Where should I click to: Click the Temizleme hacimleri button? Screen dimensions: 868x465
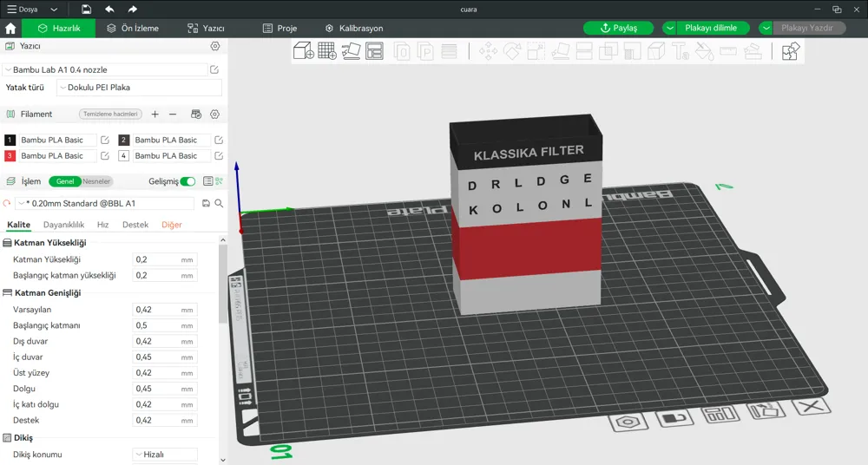point(110,114)
